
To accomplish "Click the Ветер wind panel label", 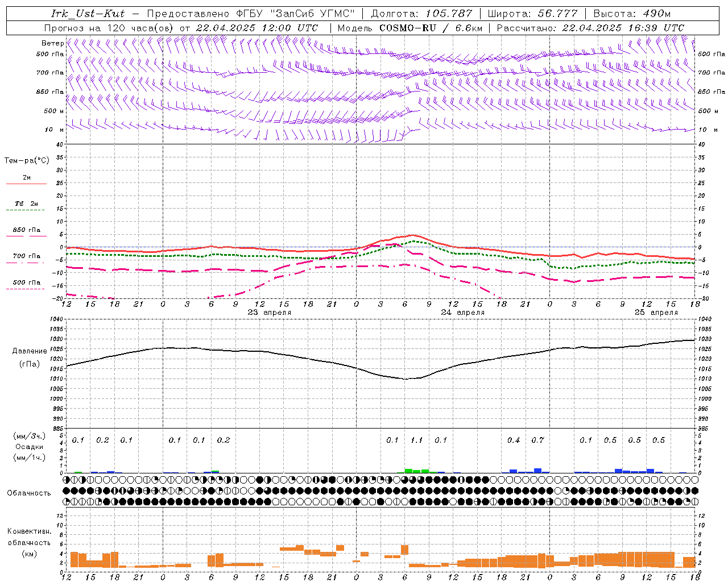I will tap(52, 43).
